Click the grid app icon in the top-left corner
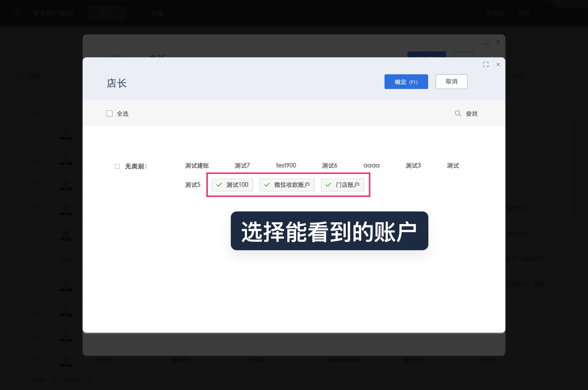This screenshot has width=588, height=390. pyautogui.click(x=18, y=13)
